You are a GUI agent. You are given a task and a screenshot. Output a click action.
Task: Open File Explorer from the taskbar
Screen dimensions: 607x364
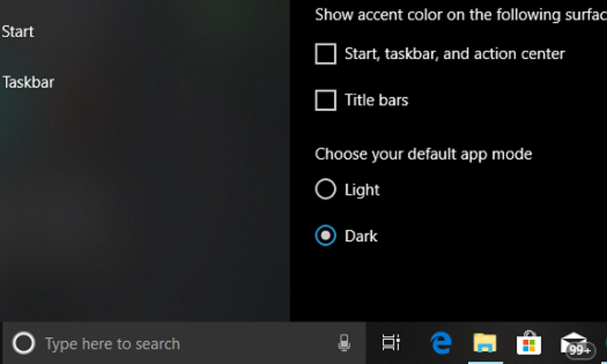(x=485, y=343)
